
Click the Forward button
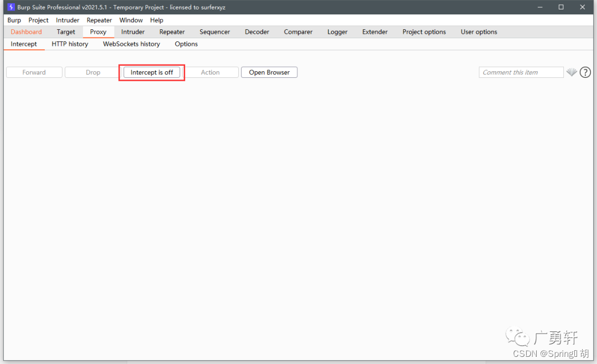34,72
